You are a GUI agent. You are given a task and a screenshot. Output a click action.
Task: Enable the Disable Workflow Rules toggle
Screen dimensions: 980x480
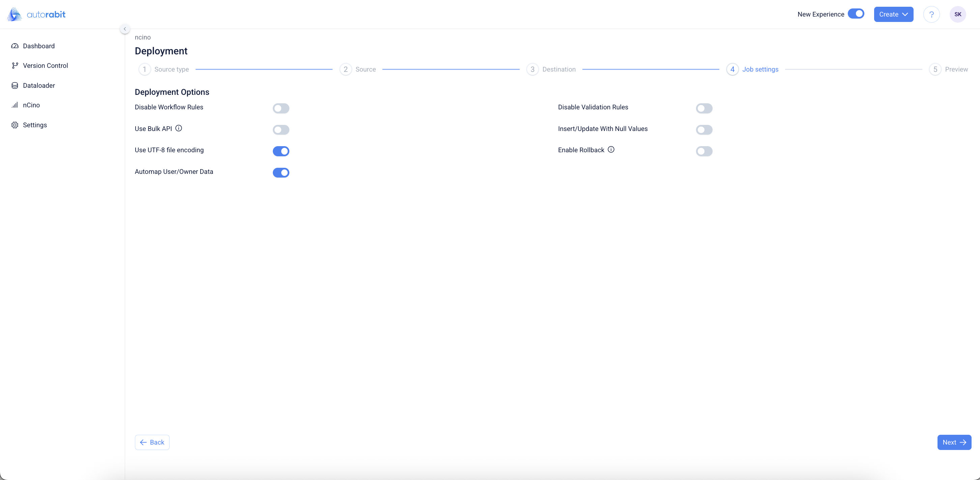click(x=281, y=108)
